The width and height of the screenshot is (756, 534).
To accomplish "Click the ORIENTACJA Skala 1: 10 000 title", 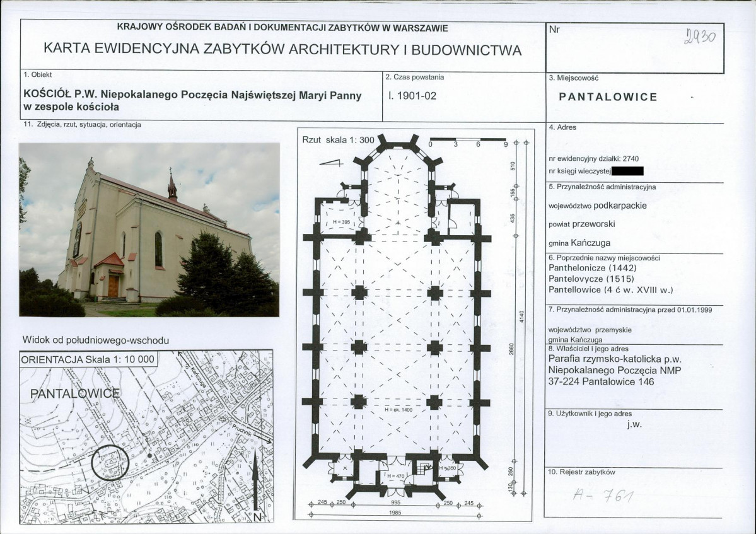I will click(88, 359).
